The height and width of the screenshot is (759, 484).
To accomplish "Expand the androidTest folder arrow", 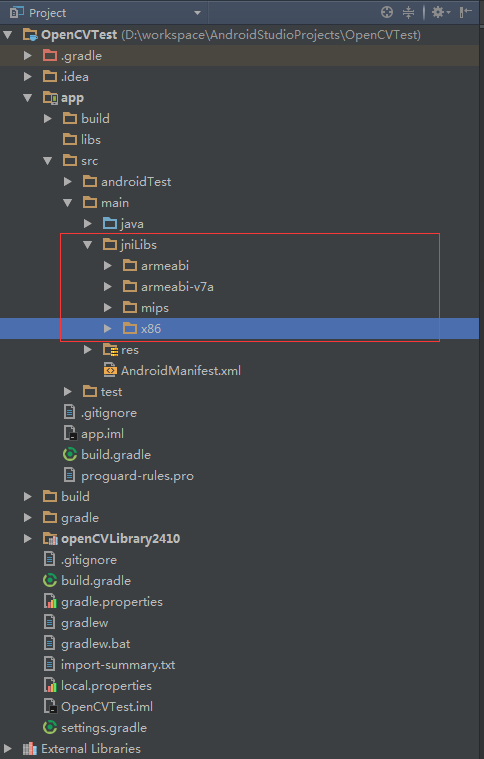I will coord(68,182).
